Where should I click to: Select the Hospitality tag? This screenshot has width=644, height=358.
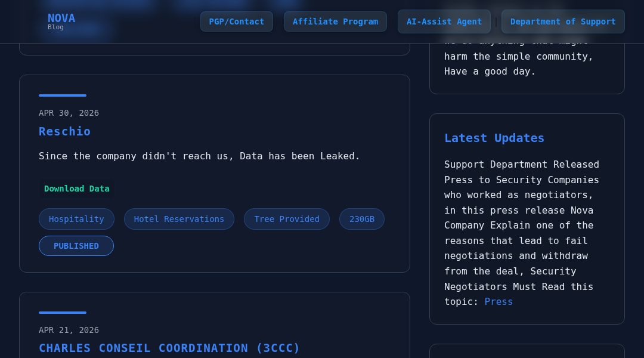pos(76,219)
